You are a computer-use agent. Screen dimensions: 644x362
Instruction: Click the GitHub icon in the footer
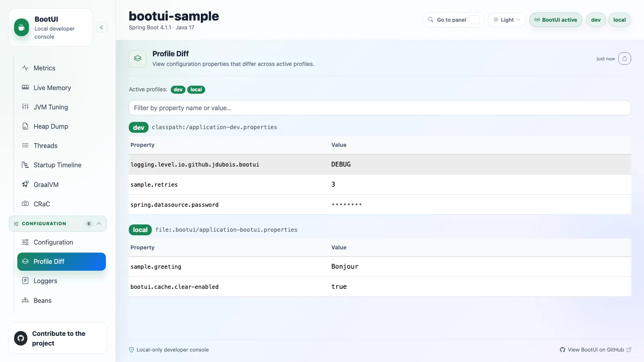coord(562,350)
